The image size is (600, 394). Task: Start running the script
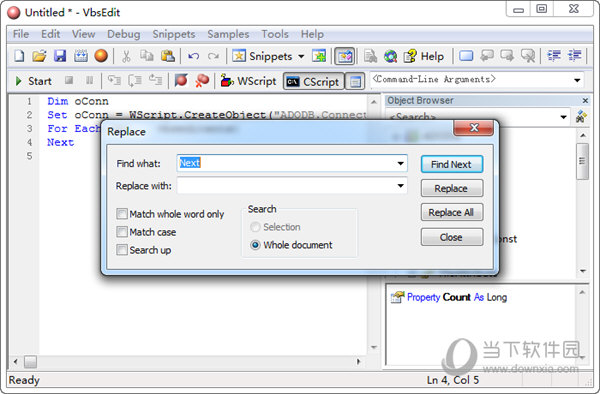coord(34,81)
